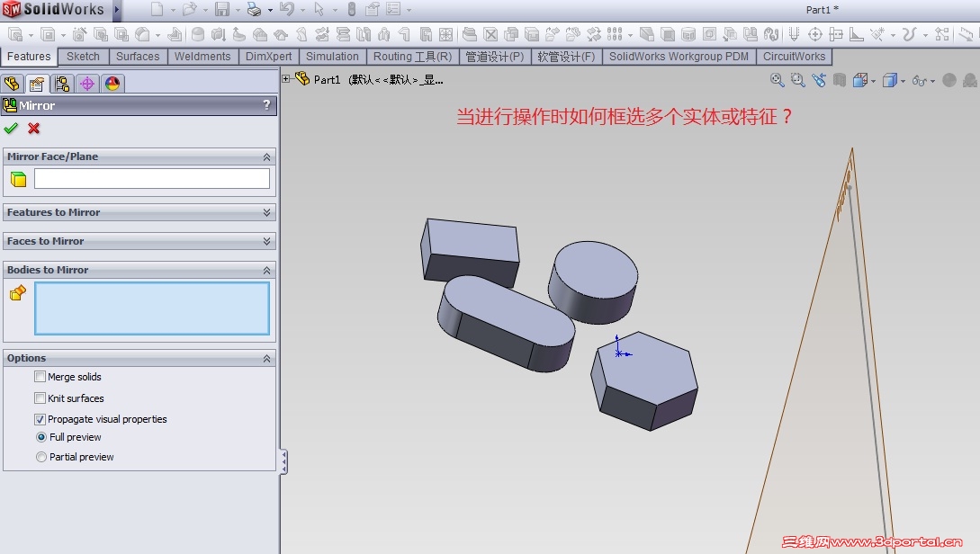Switch to the Weldments tab
The image size is (980, 554).
pos(202,57)
